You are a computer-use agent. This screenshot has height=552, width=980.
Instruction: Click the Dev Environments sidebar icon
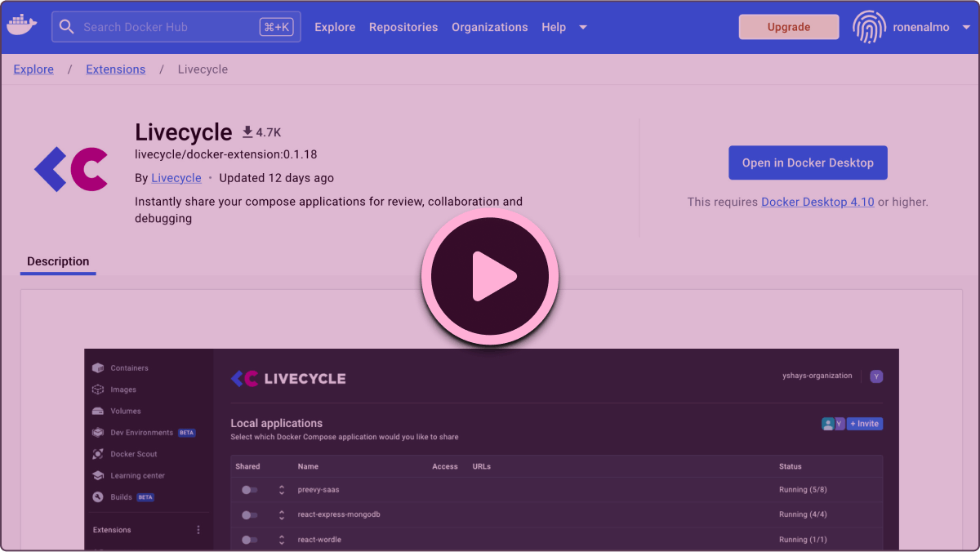click(x=98, y=433)
